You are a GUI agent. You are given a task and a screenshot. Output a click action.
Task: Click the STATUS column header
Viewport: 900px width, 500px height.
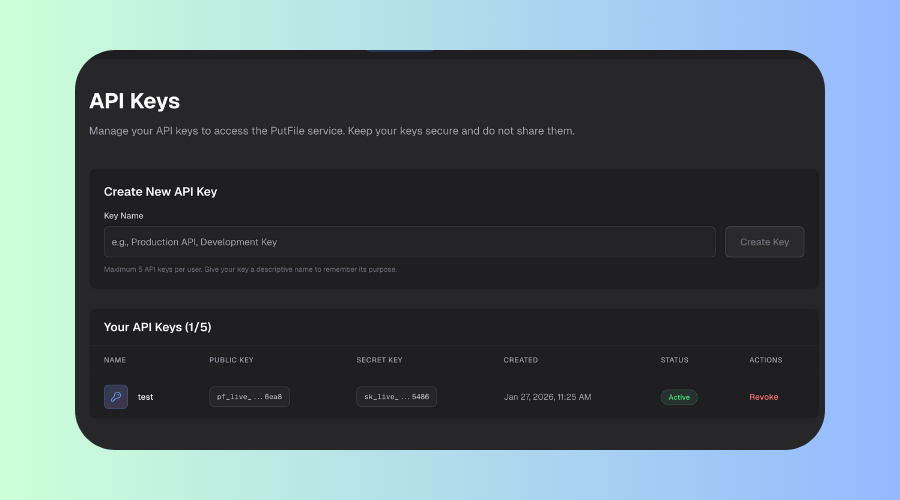(674, 360)
